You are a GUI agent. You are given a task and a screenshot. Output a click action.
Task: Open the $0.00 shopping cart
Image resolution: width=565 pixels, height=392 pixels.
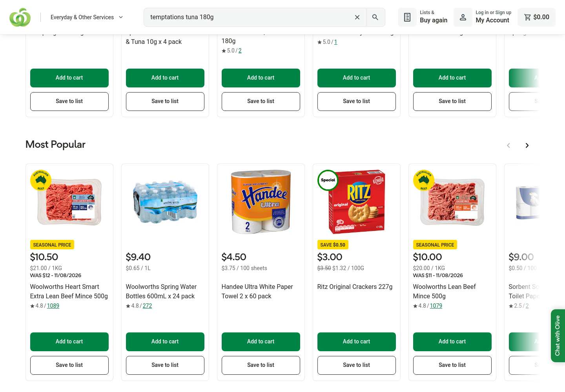tap(536, 17)
